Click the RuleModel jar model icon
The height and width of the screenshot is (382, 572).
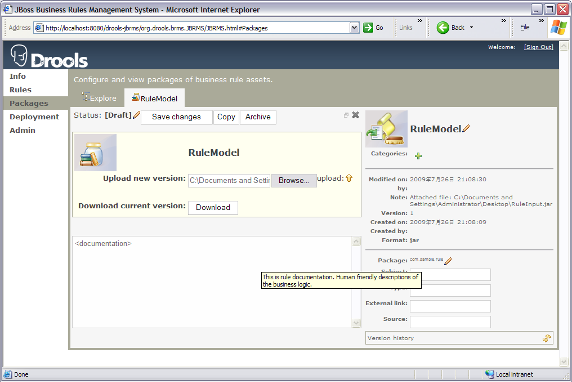tap(95, 153)
